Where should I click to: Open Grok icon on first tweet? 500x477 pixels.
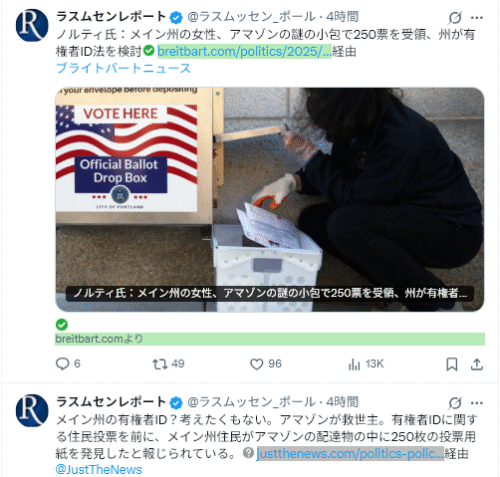[455, 17]
